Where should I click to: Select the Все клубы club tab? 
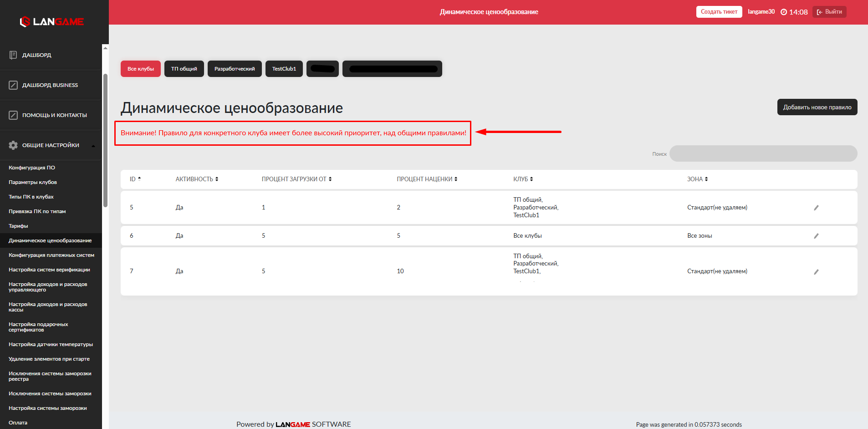tap(140, 69)
